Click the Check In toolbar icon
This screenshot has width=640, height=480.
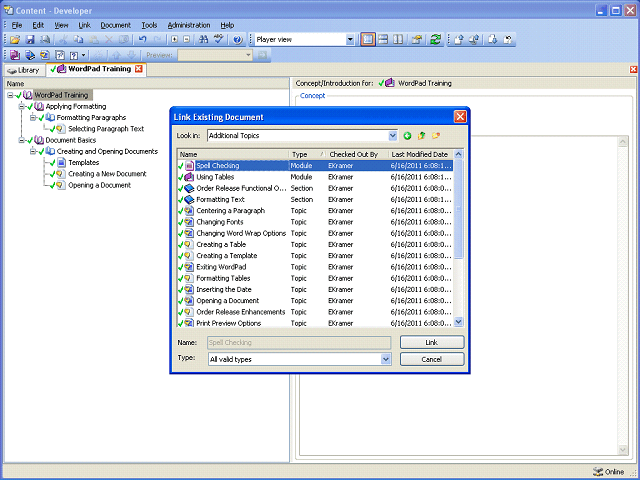[x=459, y=40]
